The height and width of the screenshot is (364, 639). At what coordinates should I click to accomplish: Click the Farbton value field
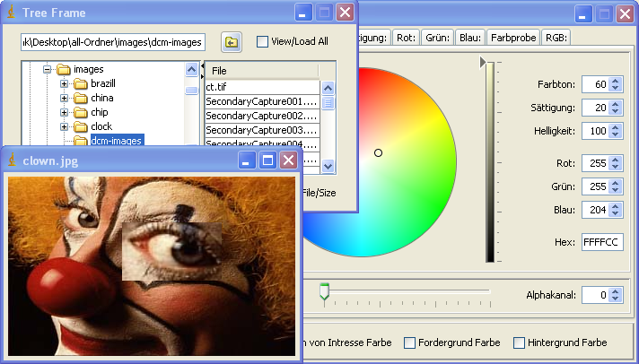[x=596, y=84]
